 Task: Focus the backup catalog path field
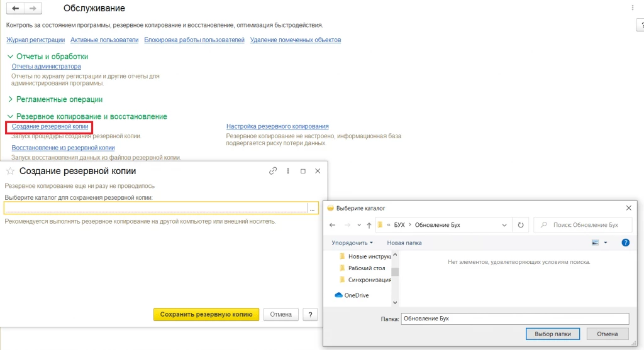[156, 209]
